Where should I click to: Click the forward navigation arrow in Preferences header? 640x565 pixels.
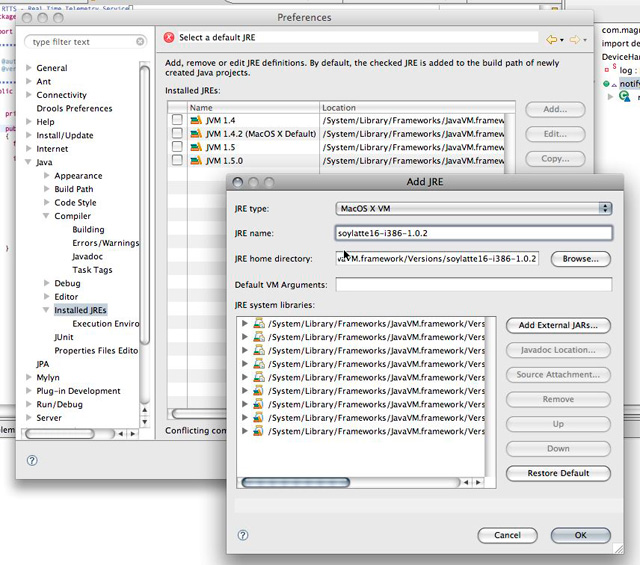pyautogui.click(x=575, y=40)
